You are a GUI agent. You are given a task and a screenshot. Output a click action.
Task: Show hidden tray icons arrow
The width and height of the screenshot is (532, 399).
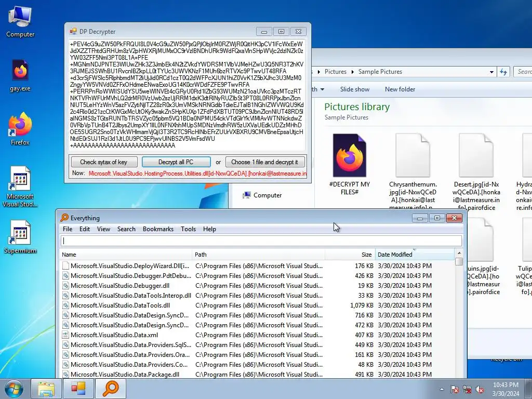pyautogui.click(x=442, y=389)
